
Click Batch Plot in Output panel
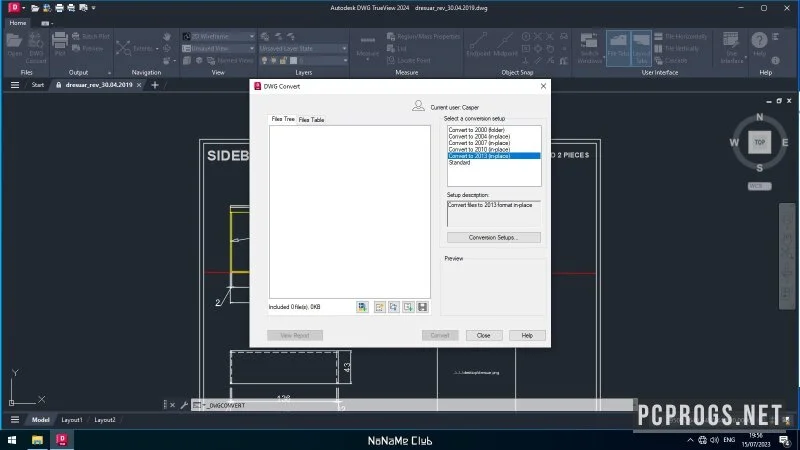coord(91,36)
